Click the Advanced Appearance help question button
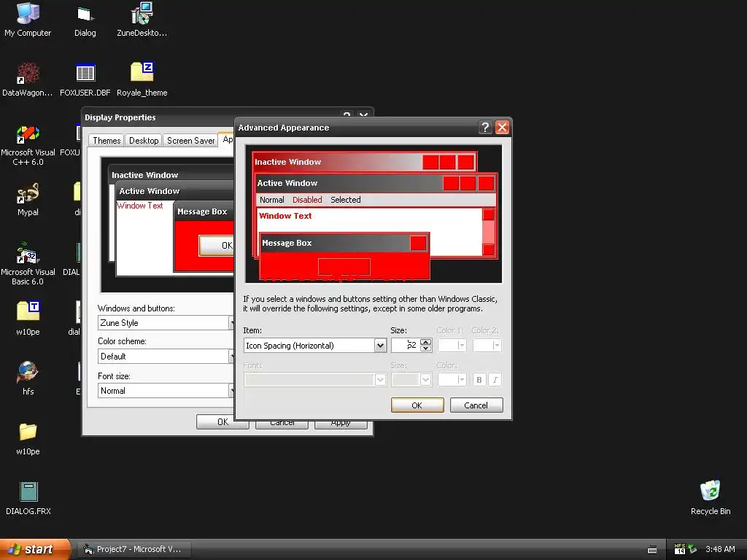This screenshot has width=747, height=560. tap(485, 128)
